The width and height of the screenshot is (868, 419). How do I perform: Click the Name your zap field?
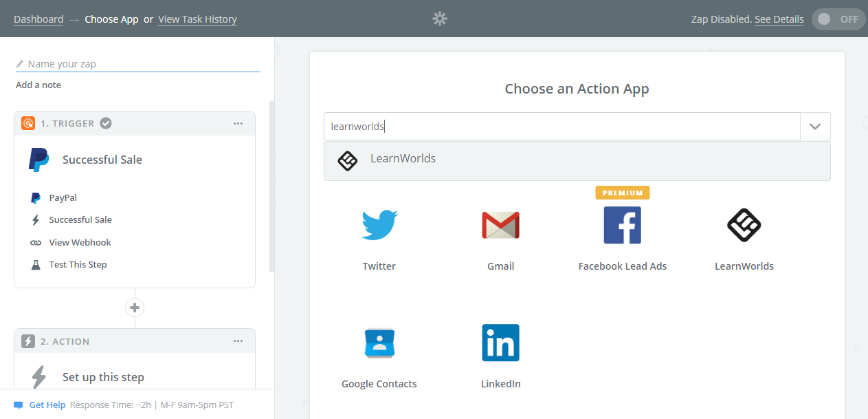[137, 64]
